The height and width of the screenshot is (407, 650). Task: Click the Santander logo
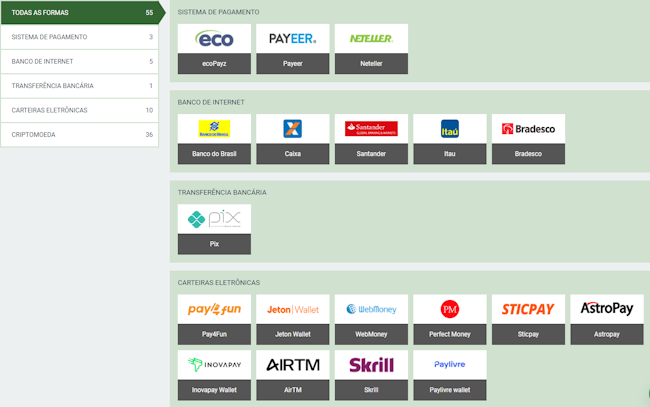pyautogui.click(x=371, y=129)
